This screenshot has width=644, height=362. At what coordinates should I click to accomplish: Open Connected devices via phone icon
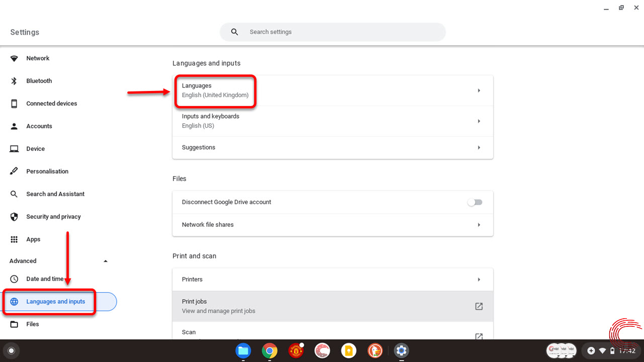[14, 103]
